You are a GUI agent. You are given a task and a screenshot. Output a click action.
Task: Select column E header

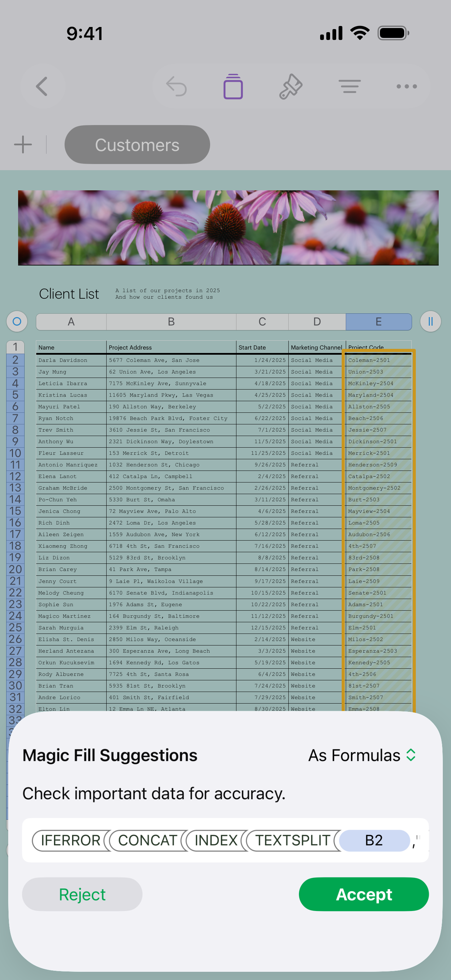[378, 322]
